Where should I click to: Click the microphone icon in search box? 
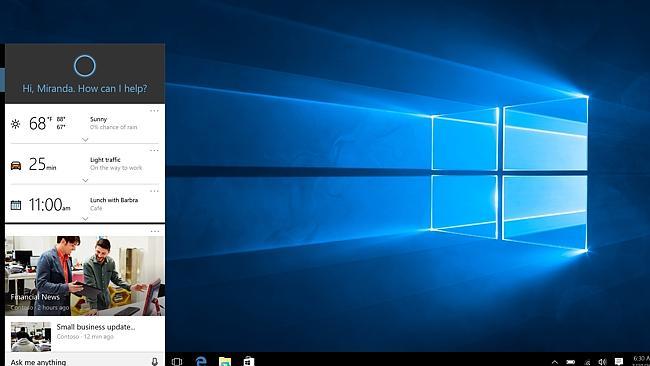[x=155, y=362]
